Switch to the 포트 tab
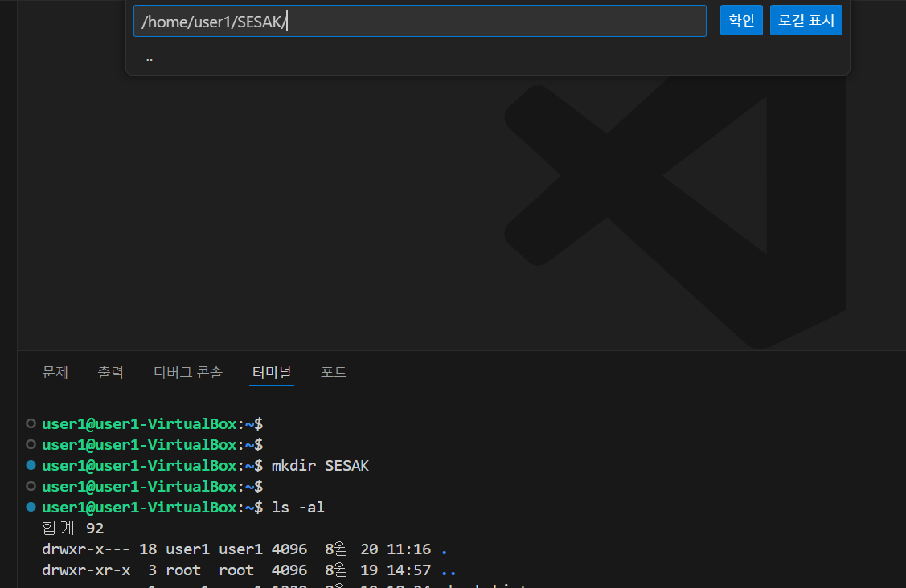Viewport: 906px width, 588px height. tap(334, 373)
